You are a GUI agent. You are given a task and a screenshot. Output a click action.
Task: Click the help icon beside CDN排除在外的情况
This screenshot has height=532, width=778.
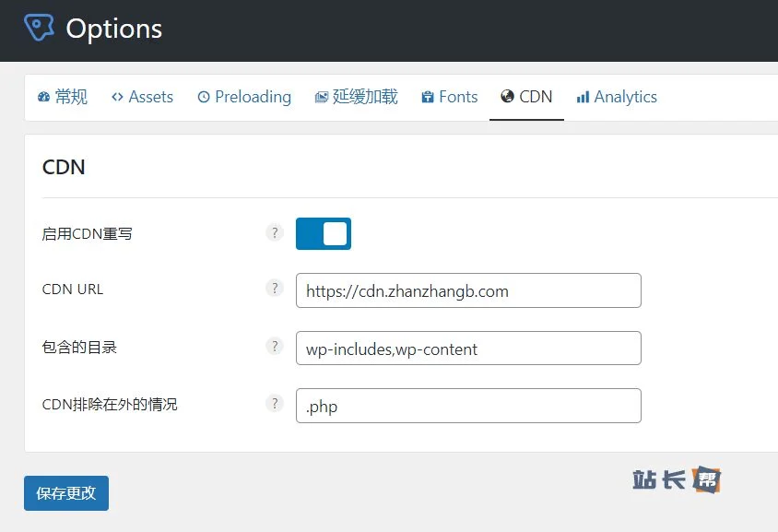(274, 403)
